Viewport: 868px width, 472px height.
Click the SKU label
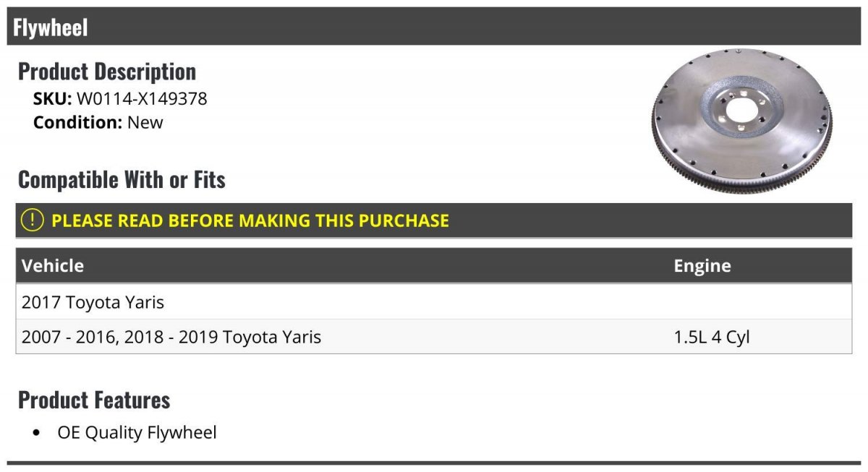(52, 99)
